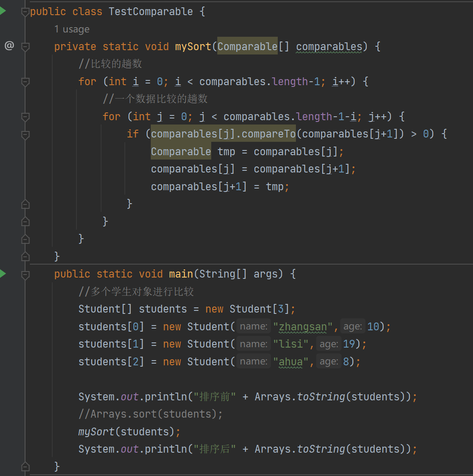
Task: Click the commented-out Arrays.sort(students) line
Action: click(x=150, y=414)
